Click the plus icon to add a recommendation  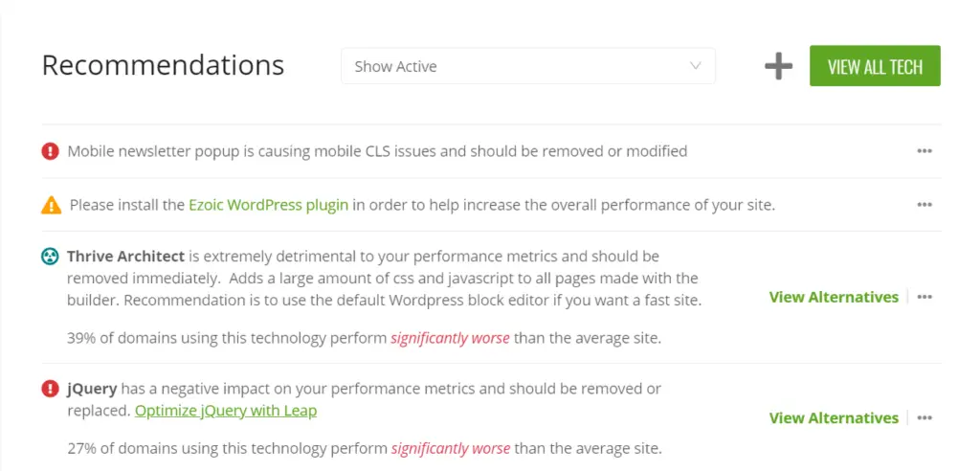tap(778, 66)
